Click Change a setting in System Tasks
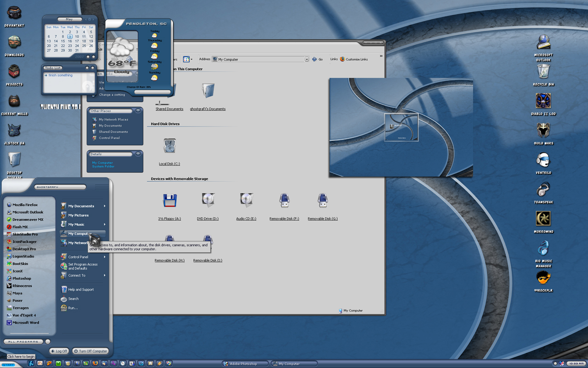Image resolution: width=588 pixels, height=368 pixels. point(112,95)
